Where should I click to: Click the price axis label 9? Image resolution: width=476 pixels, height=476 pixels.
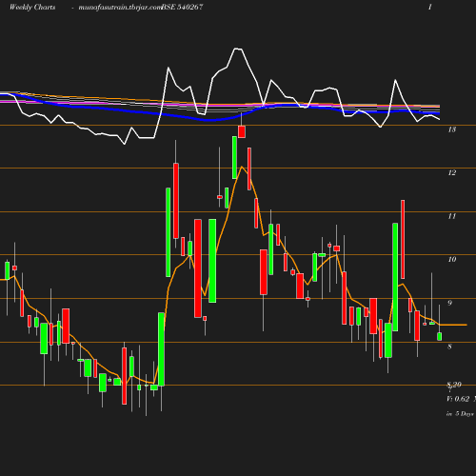(449, 303)
